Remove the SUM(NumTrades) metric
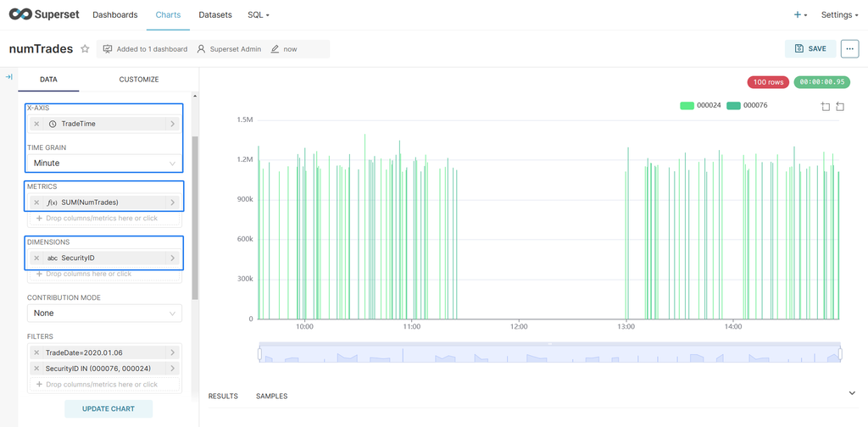The width and height of the screenshot is (868, 427). [36, 202]
